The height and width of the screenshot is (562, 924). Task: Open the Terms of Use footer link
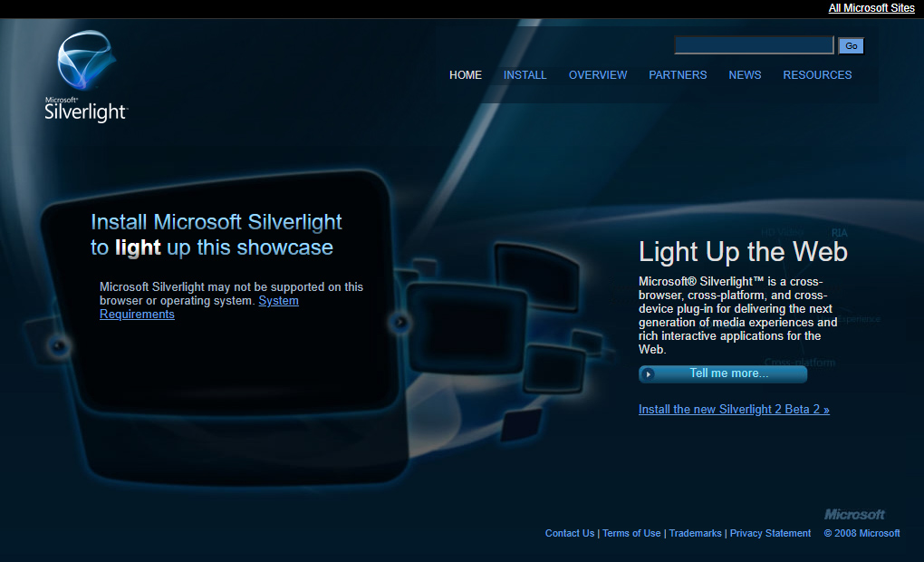631,533
